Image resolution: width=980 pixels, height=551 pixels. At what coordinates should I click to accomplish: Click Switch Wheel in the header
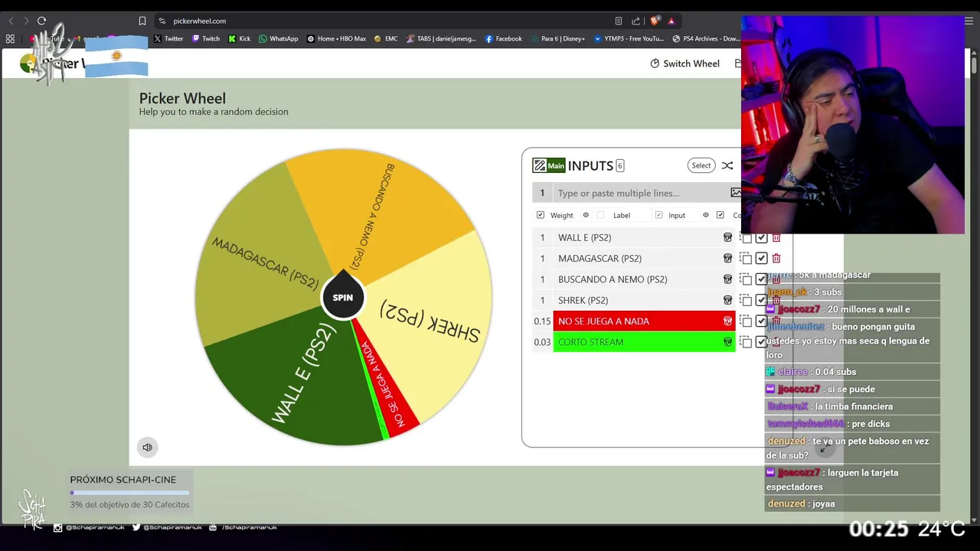(x=684, y=64)
